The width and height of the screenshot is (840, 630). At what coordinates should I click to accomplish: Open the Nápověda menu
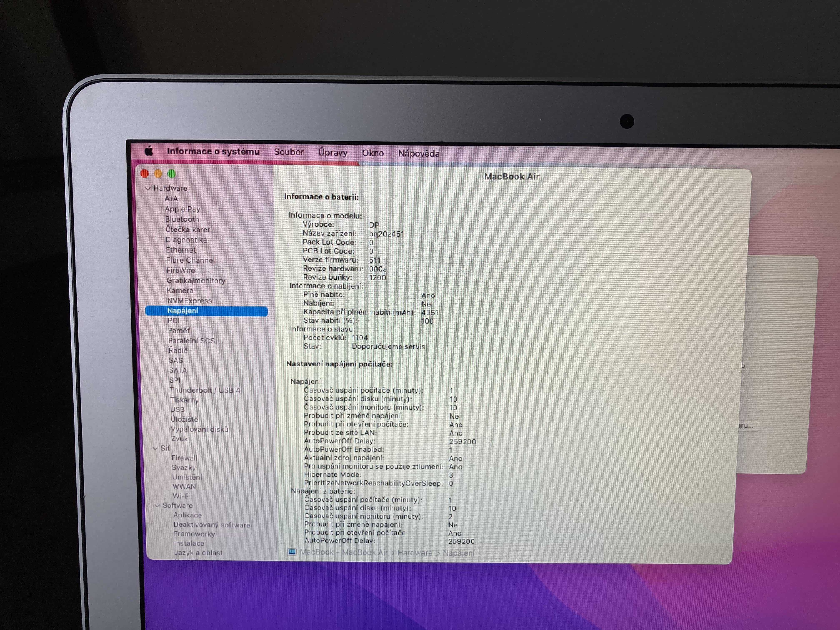(x=419, y=153)
